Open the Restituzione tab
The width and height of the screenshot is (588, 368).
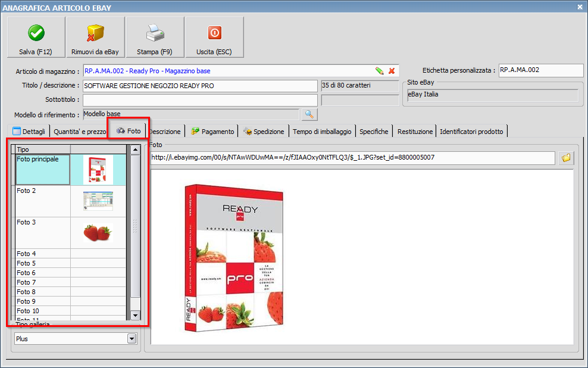point(415,132)
